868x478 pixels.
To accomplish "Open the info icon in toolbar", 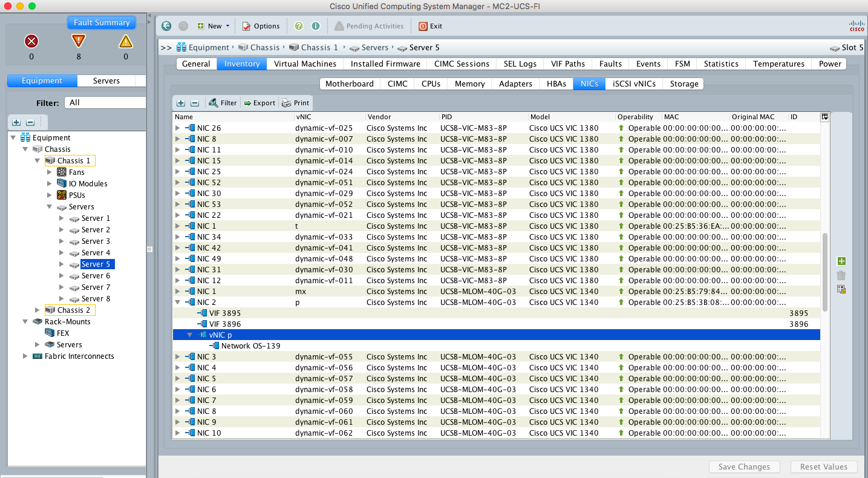I will click(316, 26).
